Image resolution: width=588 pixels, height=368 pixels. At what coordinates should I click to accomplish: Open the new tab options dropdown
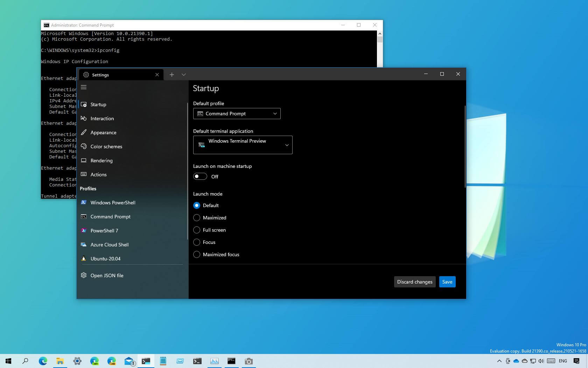coord(184,74)
